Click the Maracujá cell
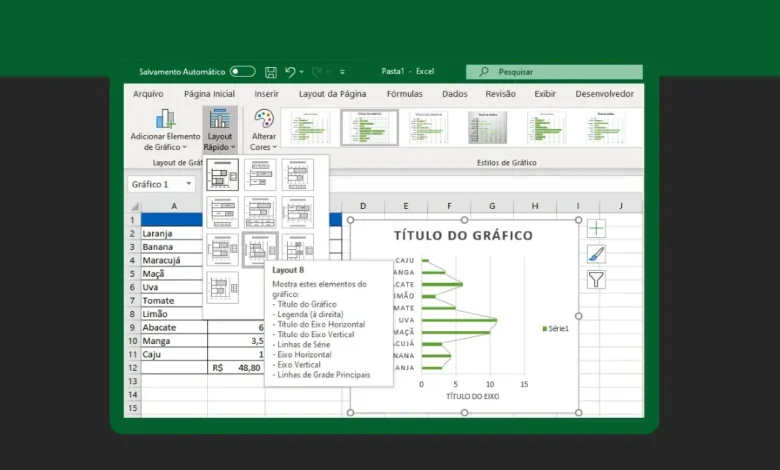The width and height of the screenshot is (780, 470). (174, 260)
